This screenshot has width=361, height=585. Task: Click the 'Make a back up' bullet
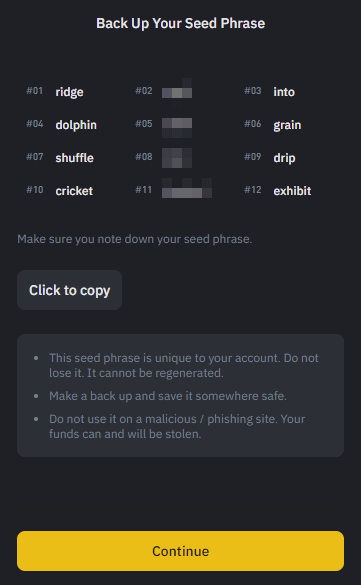(x=168, y=396)
